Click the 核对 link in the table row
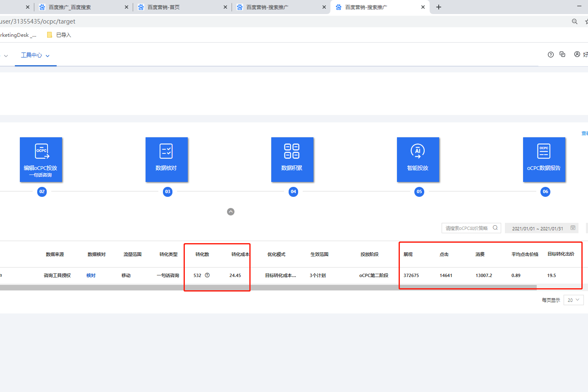Image resolution: width=588 pixels, height=392 pixels. point(91,275)
